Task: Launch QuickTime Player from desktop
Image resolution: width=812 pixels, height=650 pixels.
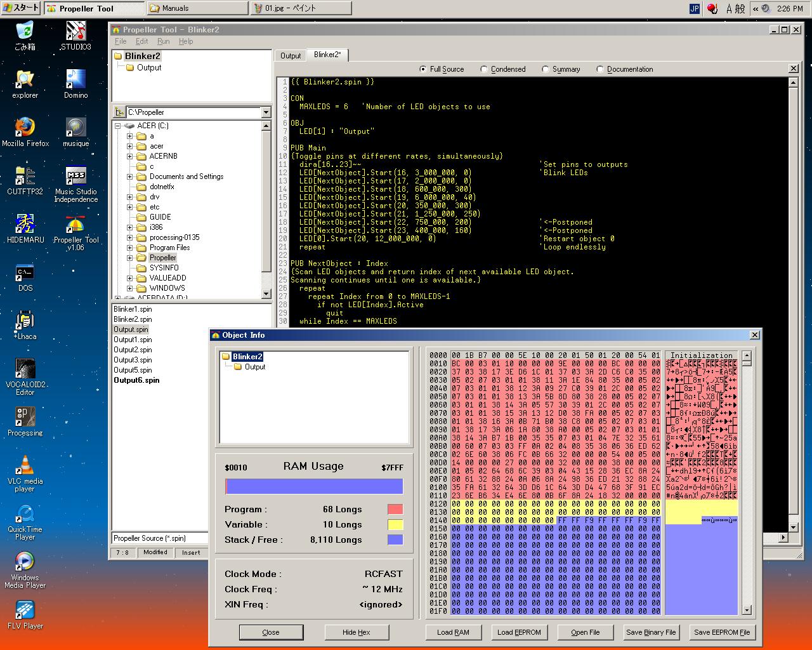Action: [25, 515]
